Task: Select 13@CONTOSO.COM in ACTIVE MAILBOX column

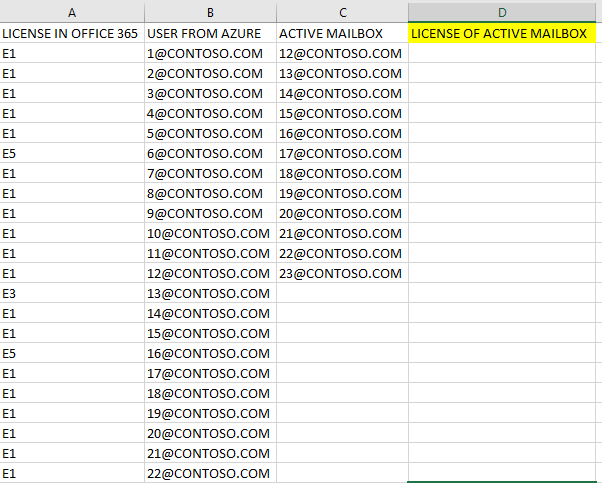Action: pos(342,73)
